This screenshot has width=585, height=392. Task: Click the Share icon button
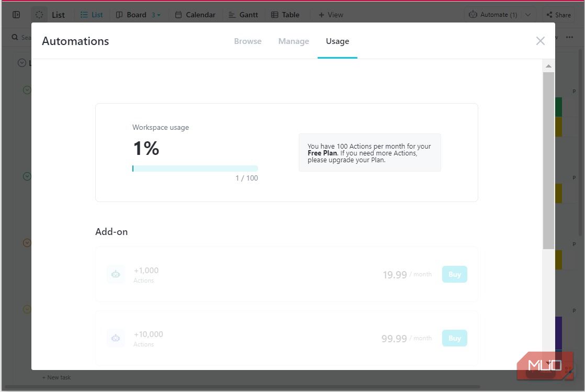549,15
